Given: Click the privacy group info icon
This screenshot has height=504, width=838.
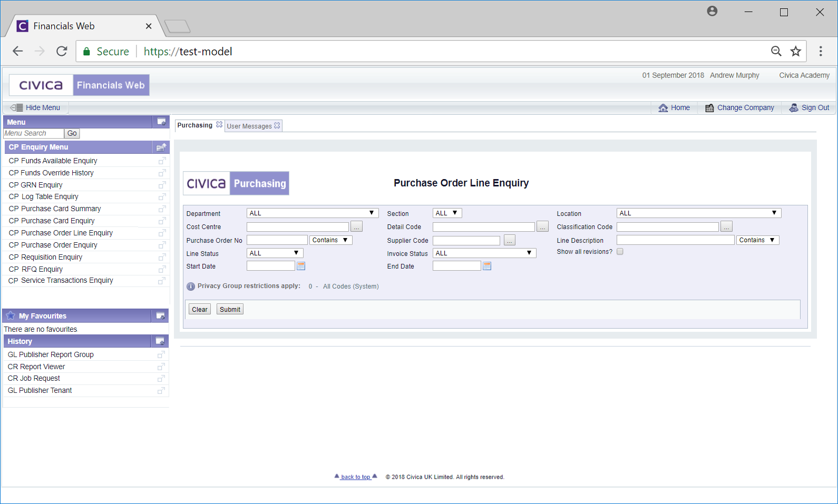Looking at the screenshot, I should [x=191, y=286].
